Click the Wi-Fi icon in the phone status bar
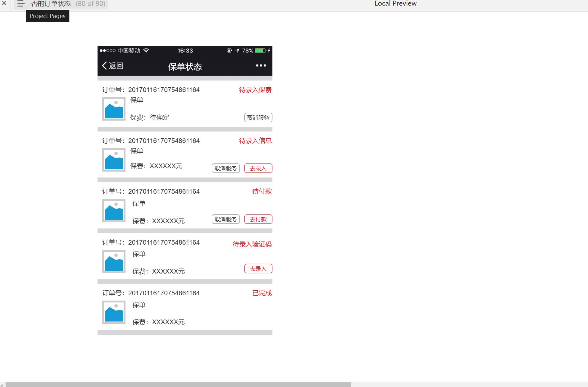Viewport: 588px width, 387px height. [x=146, y=50]
